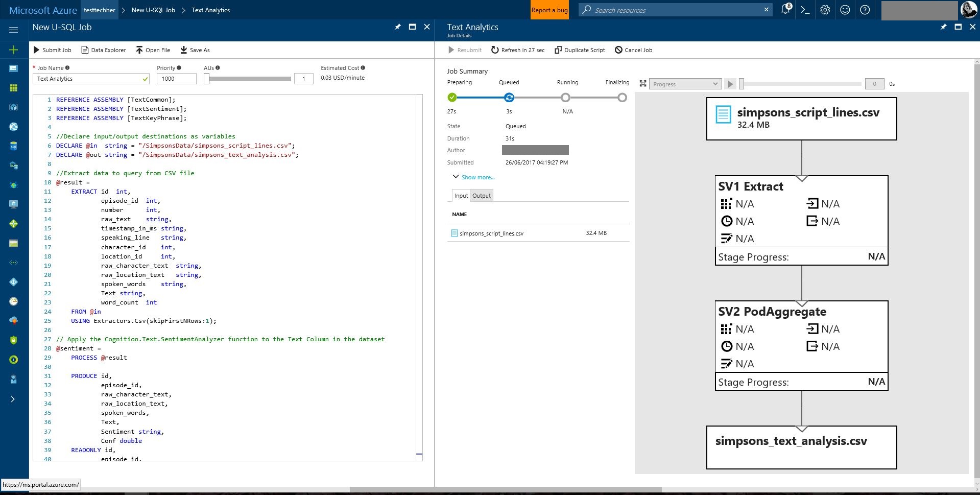Click the Priority input field
980x495 pixels.
pyautogui.click(x=177, y=79)
